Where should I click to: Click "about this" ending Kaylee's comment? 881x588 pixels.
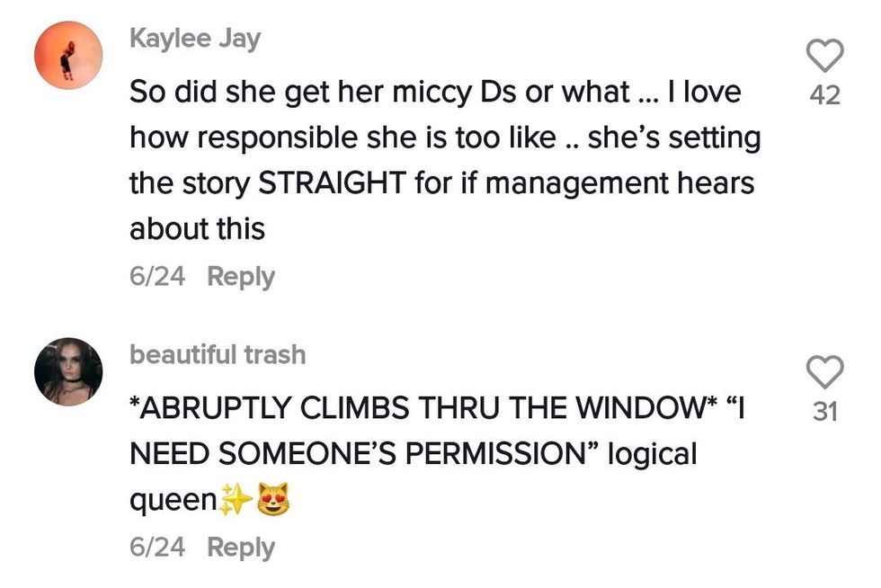click(197, 229)
